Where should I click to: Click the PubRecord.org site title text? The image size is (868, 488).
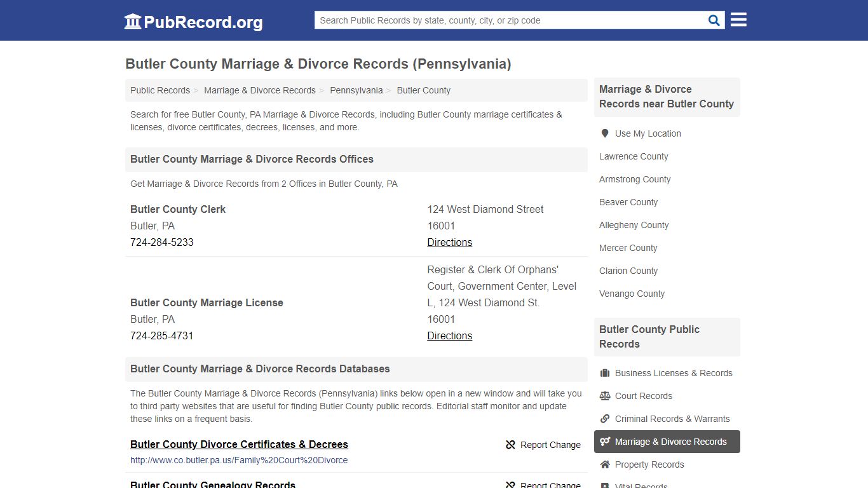click(203, 22)
